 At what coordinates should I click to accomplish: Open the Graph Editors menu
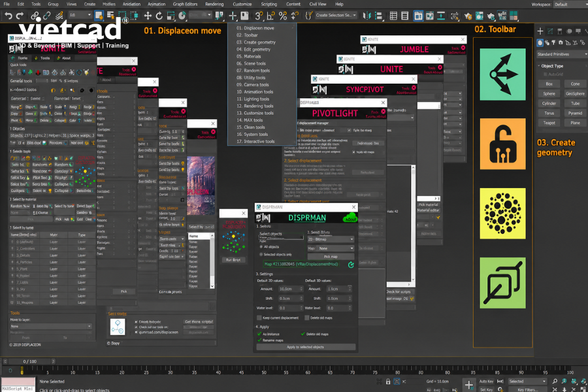pos(185,4)
